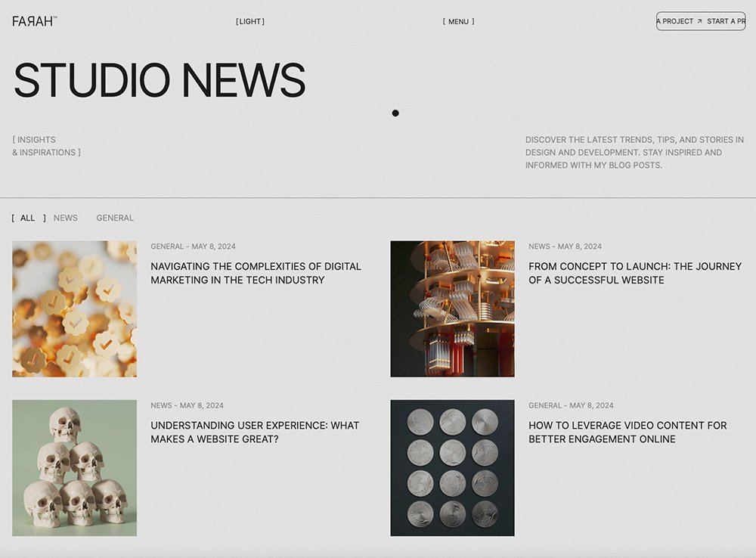
Task: Open the quantum computer chandelier thumbnail
Action: point(452,308)
